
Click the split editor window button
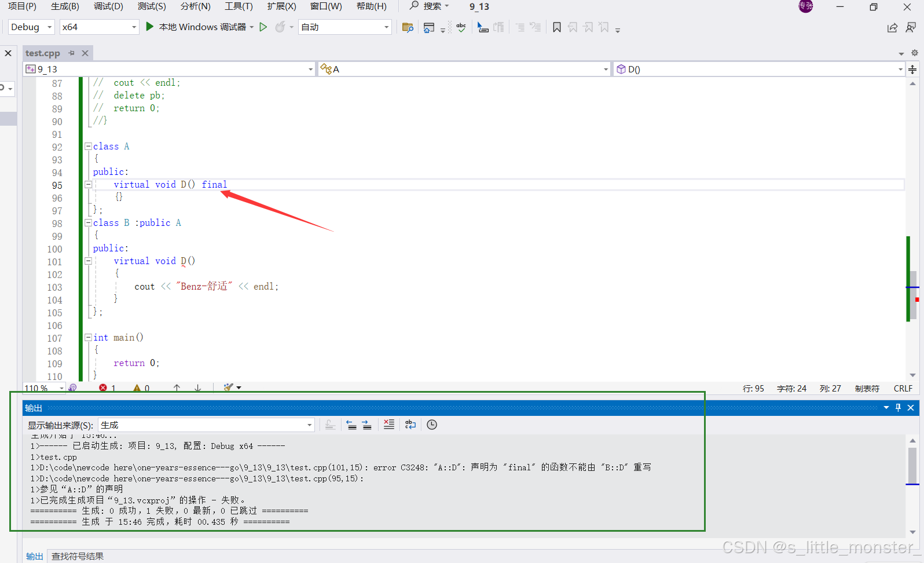[912, 70]
